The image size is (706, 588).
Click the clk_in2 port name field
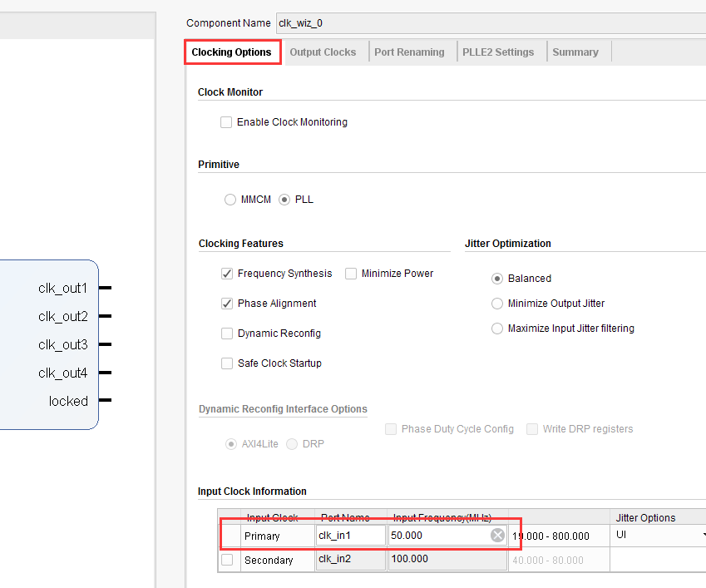coord(351,559)
